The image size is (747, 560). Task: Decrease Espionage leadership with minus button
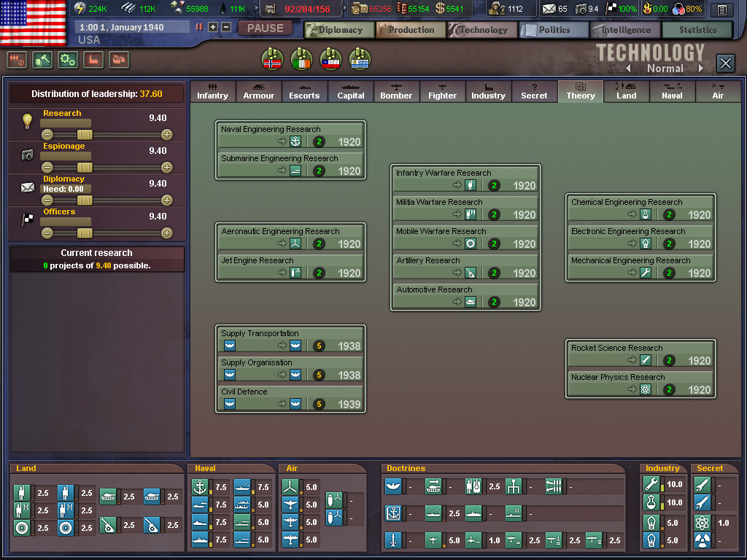coord(47,167)
